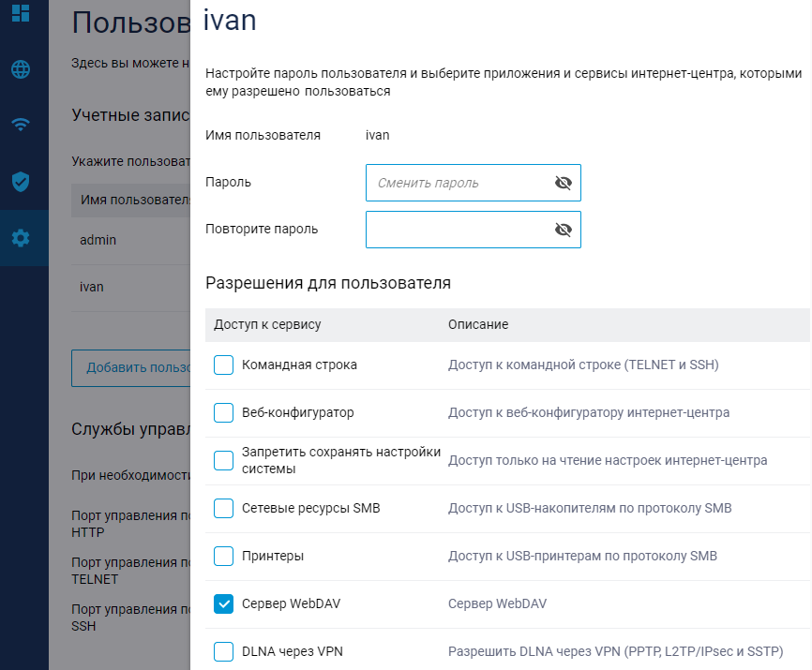This screenshot has height=670, width=812.
Task: Show password in the Пароль field
Action: 563,183
